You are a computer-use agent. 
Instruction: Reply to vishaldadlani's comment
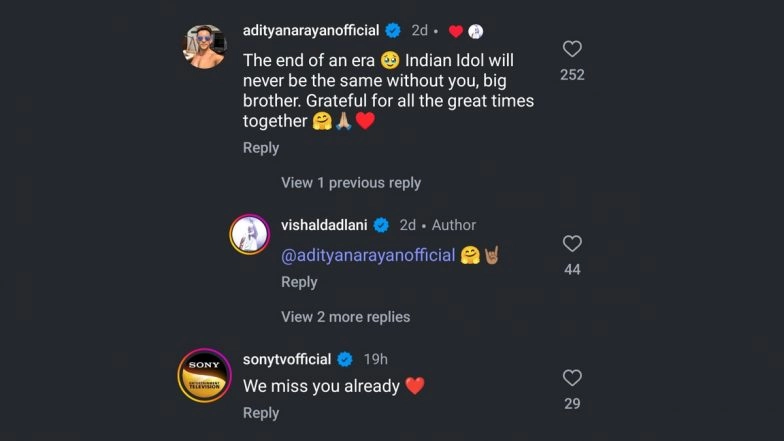point(299,282)
